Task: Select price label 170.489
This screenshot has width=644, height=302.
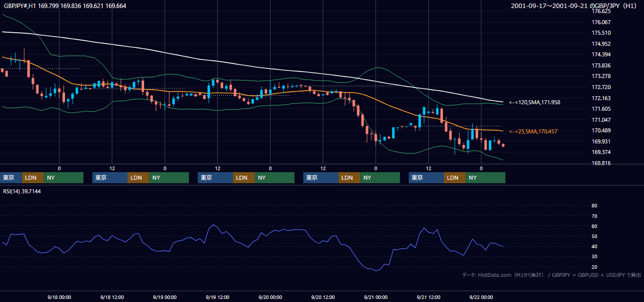Action: click(601, 130)
